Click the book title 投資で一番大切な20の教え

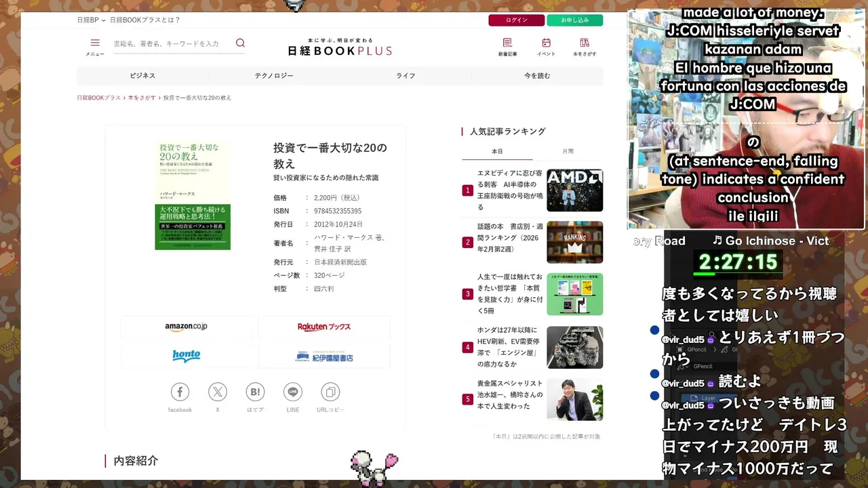click(x=330, y=155)
